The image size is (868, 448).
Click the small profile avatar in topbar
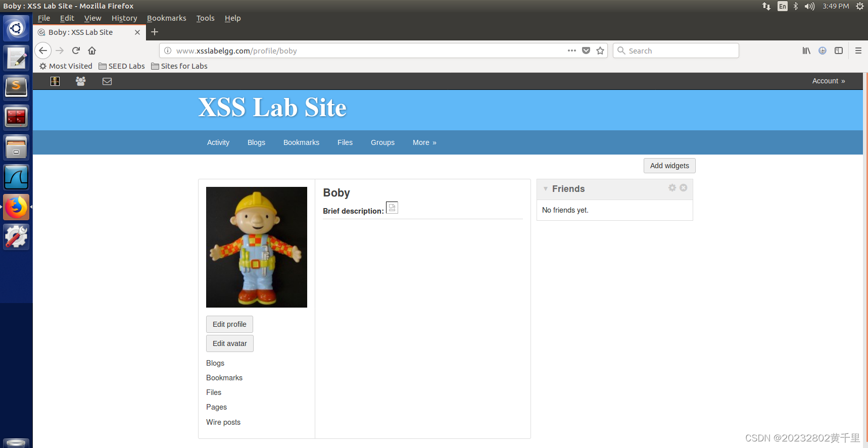(x=55, y=81)
